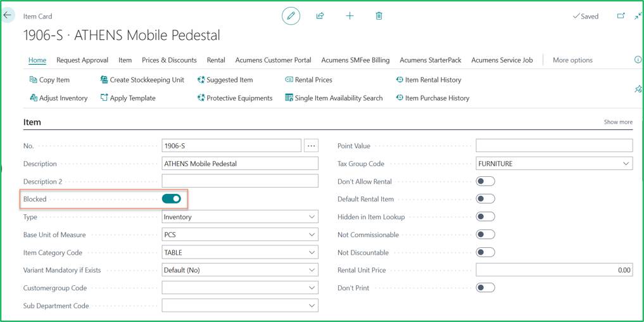Click Copy Item action
644x322 pixels.
click(x=49, y=80)
